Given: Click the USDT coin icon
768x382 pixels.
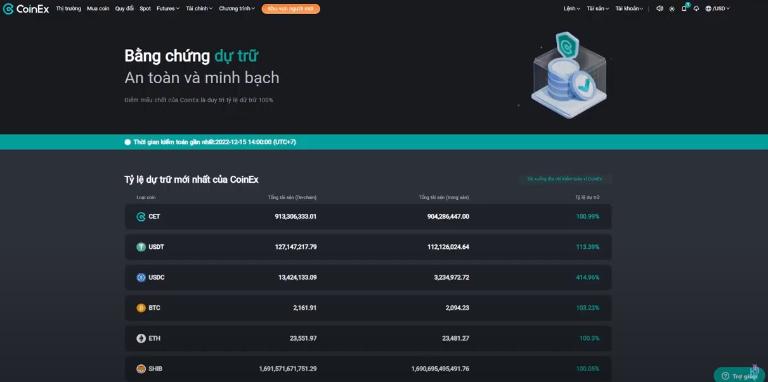Looking at the screenshot, I should point(141,247).
